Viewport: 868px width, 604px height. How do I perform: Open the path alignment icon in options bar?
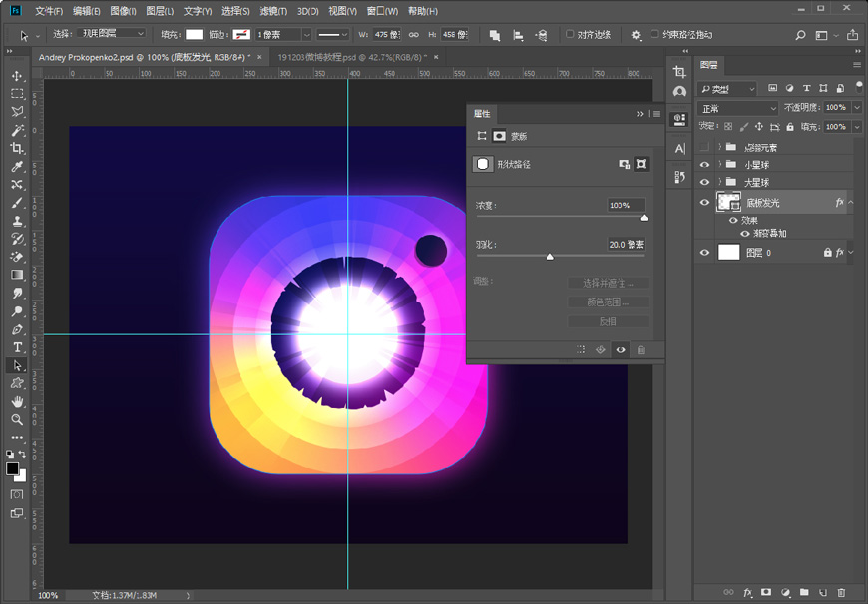click(518, 35)
